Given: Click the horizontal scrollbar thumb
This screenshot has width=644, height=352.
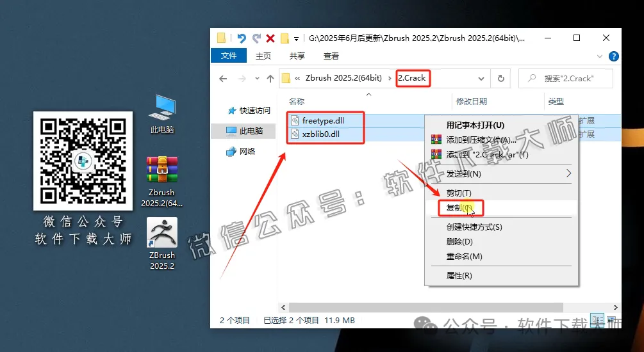Looking at the screenshot, I should click(x=426, y=307).
